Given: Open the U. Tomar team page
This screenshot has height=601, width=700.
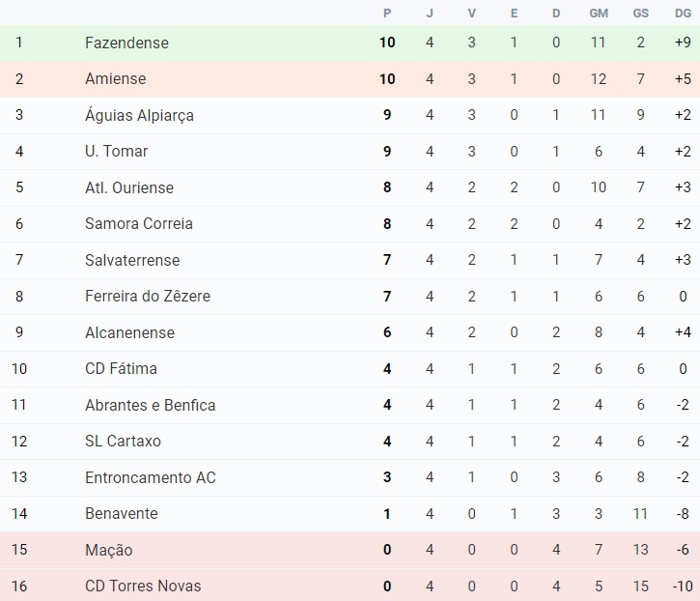Looking at the screenshot, I should pos(116,151).
